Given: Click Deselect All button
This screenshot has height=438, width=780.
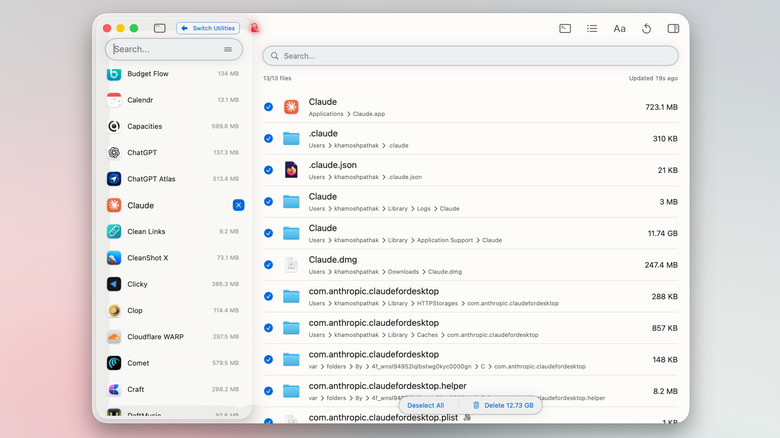Looking at the screenshot, I should pos(425,405).
